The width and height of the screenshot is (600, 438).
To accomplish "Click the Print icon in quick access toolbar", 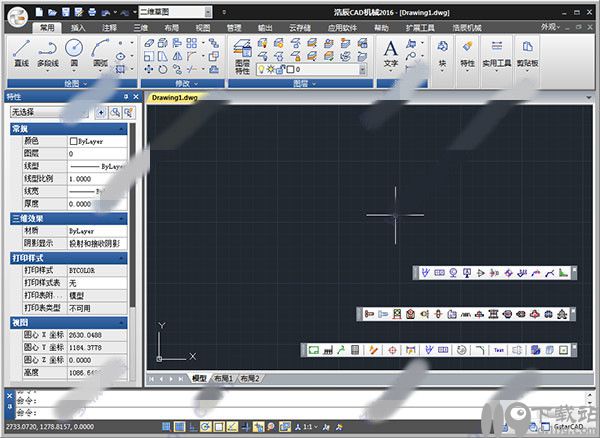I will [92, 12].
